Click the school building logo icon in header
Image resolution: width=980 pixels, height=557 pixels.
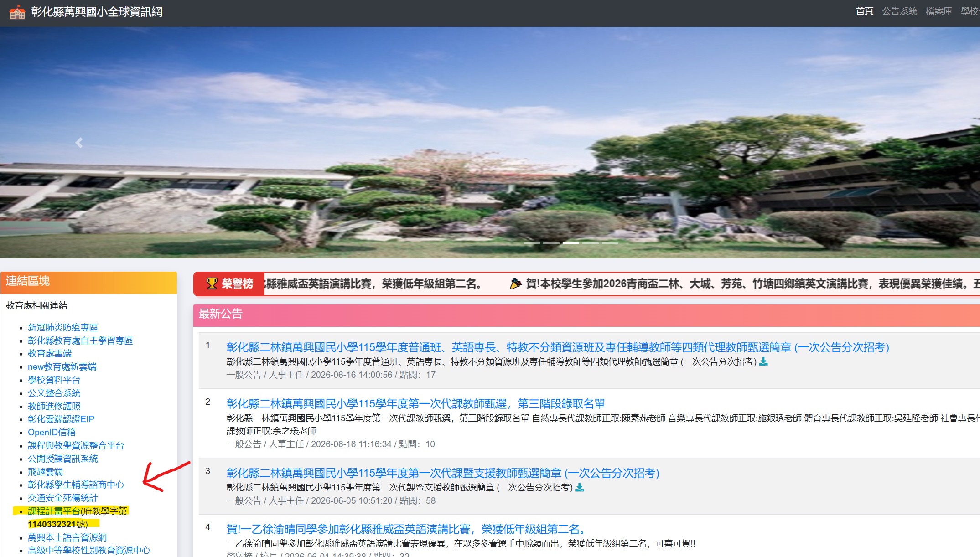(x=17, y=12)
